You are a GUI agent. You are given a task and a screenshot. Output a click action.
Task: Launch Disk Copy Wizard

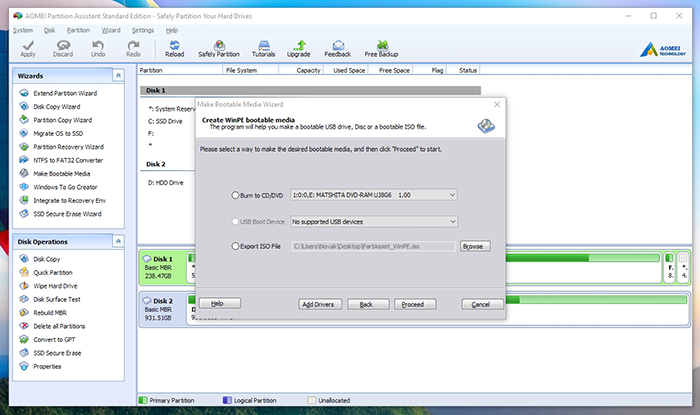click(x=57, y=107)
